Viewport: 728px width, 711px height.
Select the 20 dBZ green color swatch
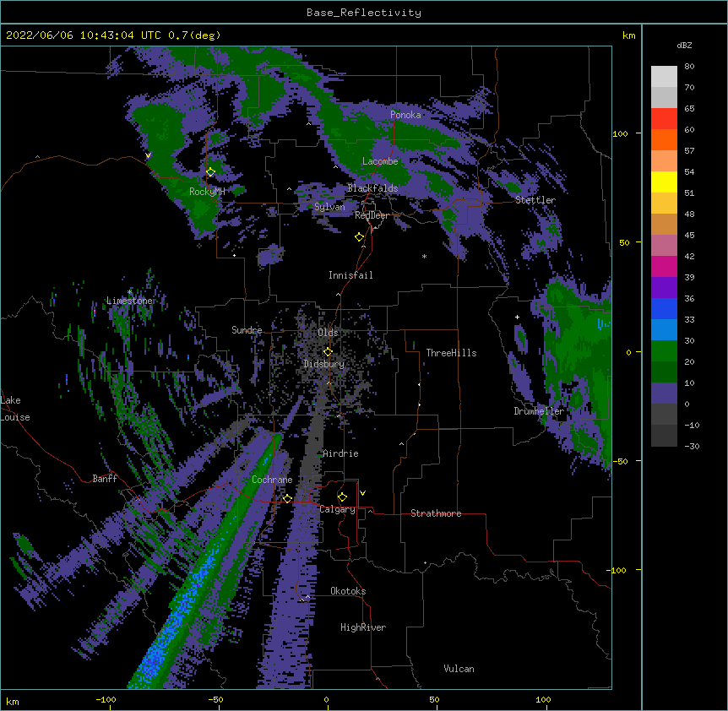tap(664, 372)
